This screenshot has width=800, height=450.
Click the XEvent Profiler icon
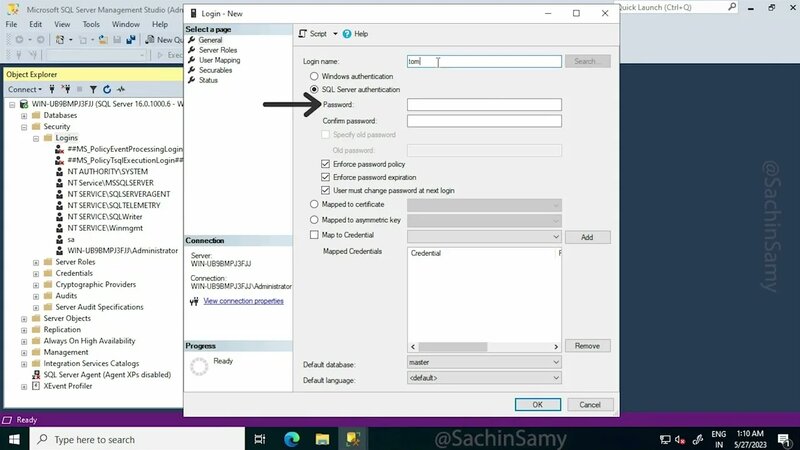tap(36, 386)
